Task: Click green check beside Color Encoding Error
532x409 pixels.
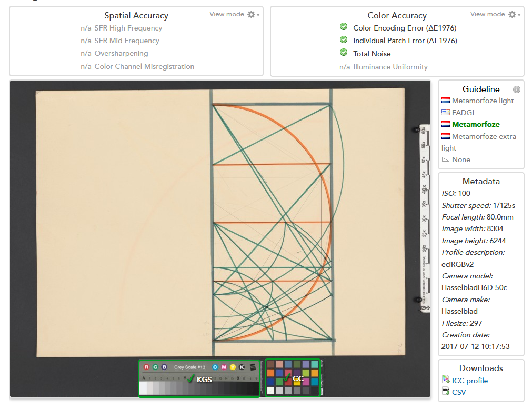Action: [x=344, y=27]
